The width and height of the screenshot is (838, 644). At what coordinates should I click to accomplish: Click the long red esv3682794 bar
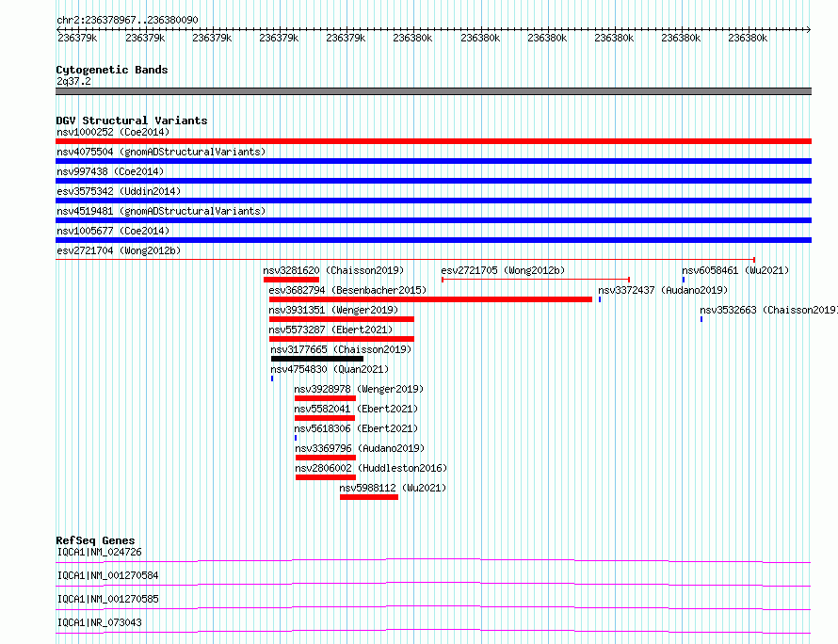pyautogui.click(x=430, y=299)
